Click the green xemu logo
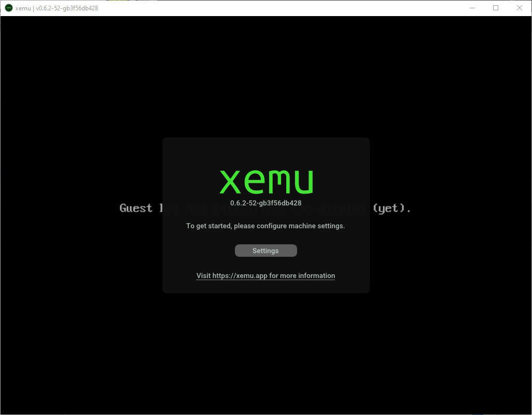This screenshot has width=532, height=415. pos(267,182)
